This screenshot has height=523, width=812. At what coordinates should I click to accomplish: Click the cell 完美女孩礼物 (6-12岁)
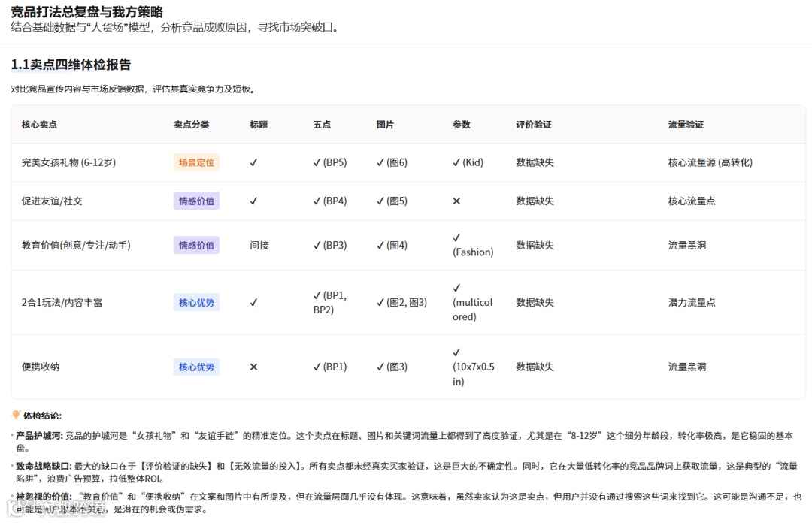pos(68,162)
